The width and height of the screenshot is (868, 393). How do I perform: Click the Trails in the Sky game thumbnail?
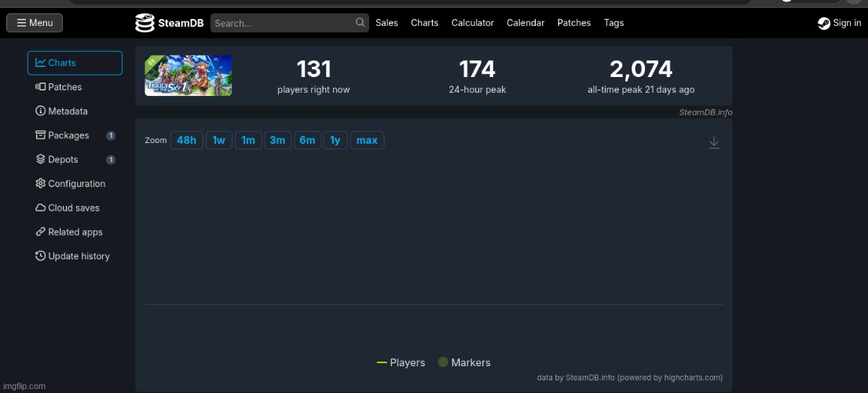point(189,75)
